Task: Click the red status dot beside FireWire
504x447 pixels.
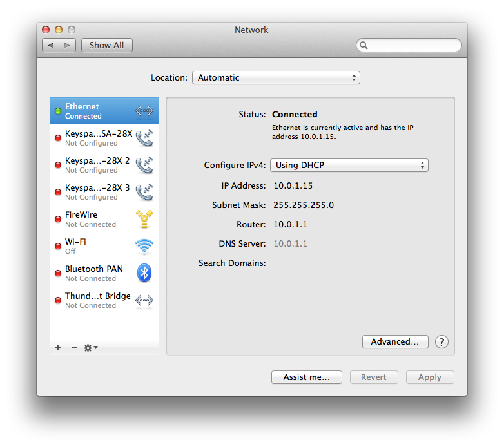Action: 58,220
